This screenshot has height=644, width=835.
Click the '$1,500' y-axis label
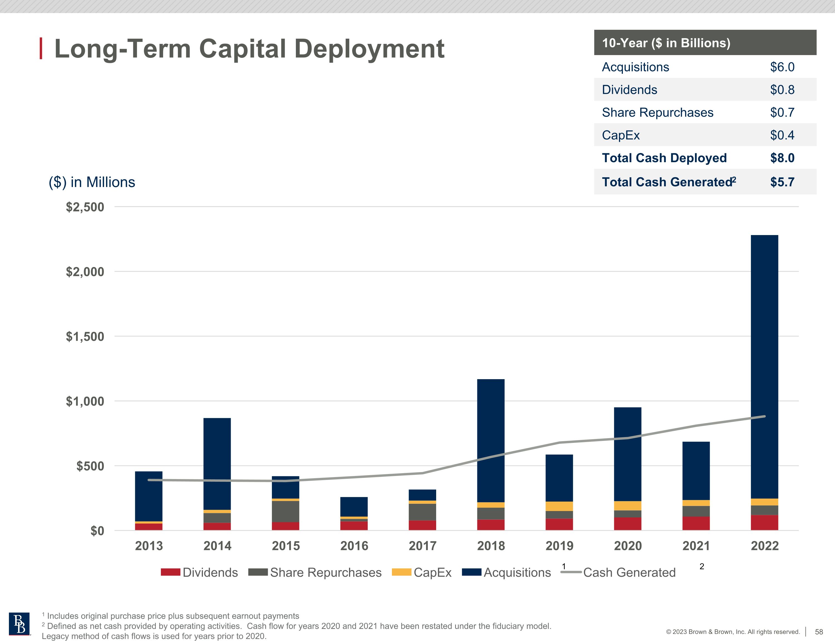coord(85,336)
